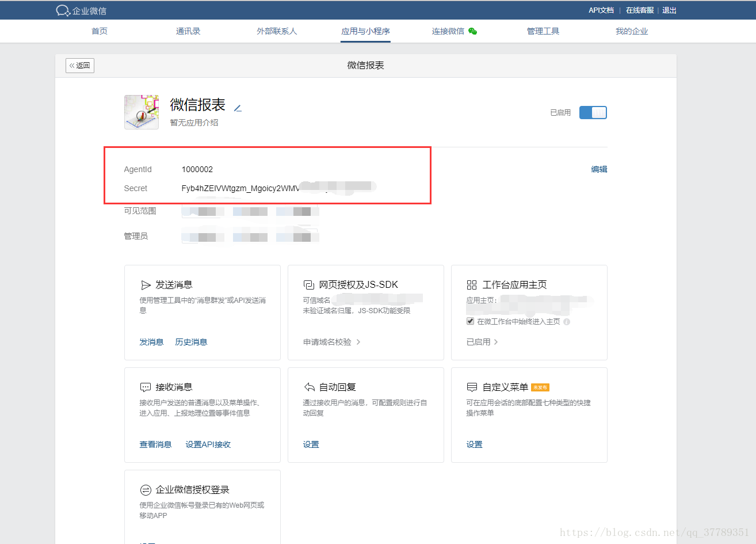Click the AgentId value 1000002

tap(197, 169)
